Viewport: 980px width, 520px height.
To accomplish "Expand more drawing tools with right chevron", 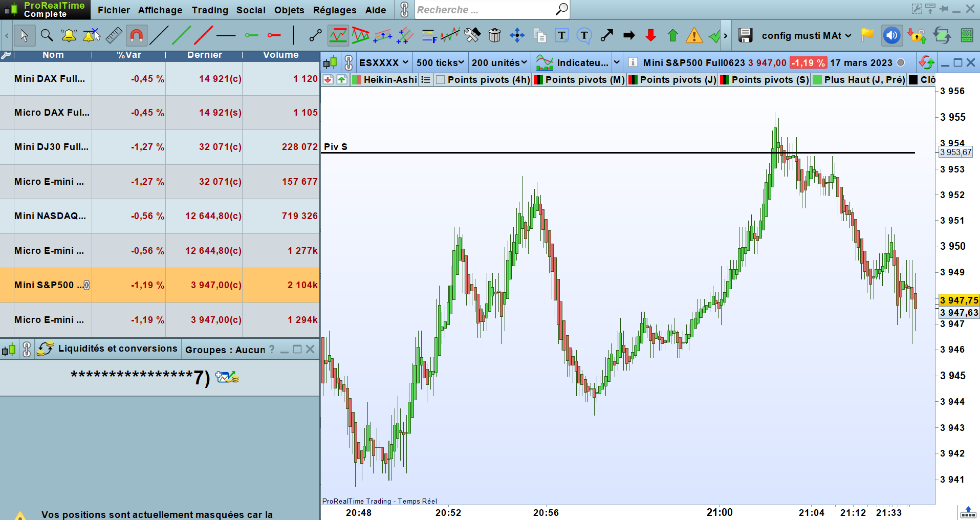I will [726, 35].
